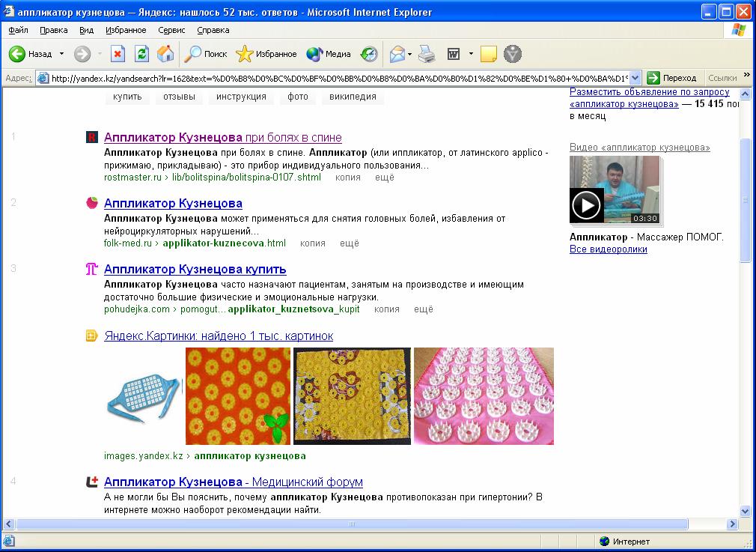Click folk-med.ru raspberry favicon
The image size is (756, 552).
(x=91, y=203)
